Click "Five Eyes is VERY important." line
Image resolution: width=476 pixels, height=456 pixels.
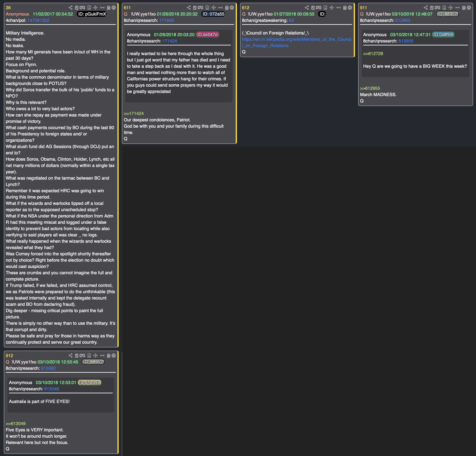(x=35, y=430)
